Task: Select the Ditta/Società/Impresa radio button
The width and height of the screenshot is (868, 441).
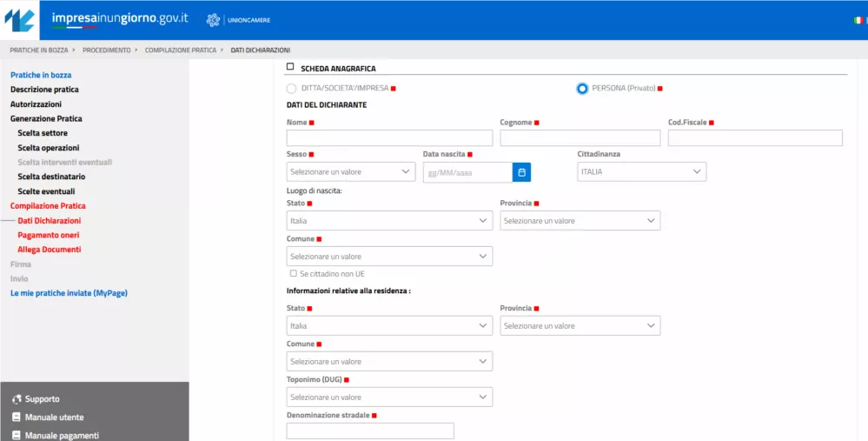Action: point(292,89)
